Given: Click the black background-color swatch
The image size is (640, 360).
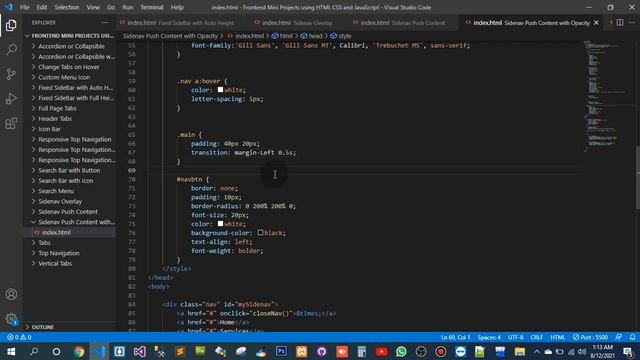Looking at the screenshot, I should (260, 233).
